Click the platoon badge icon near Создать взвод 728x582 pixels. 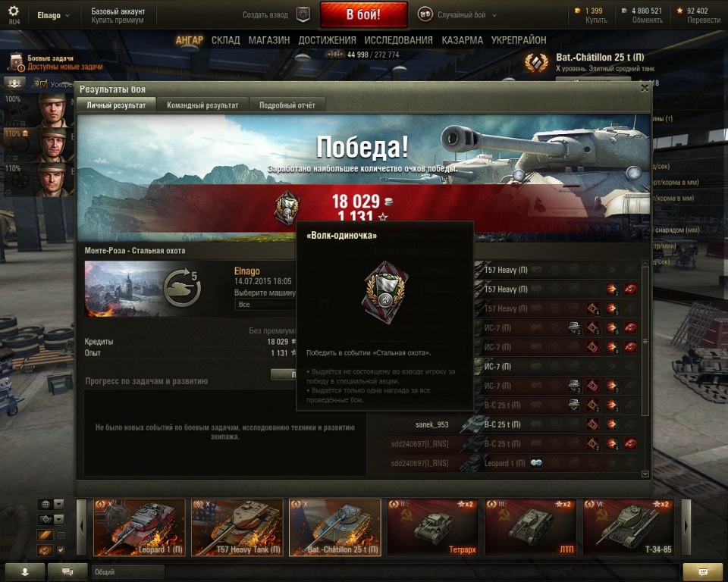(303, 15)
